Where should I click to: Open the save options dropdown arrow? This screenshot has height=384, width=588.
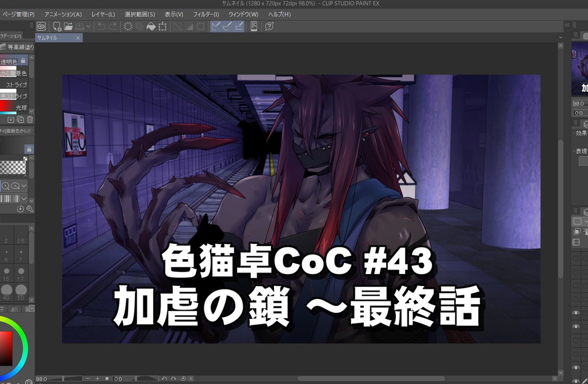88,26
